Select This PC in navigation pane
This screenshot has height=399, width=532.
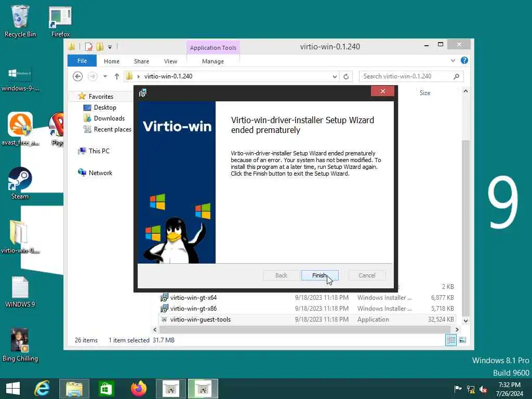pyautogui.click(x=94, y=151)
